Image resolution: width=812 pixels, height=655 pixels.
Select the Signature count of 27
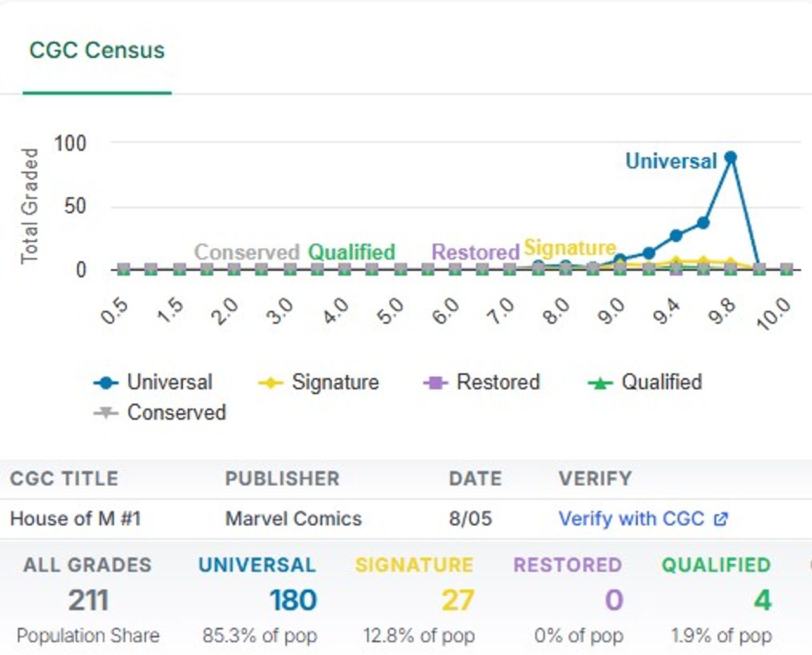tap(457, 600)
